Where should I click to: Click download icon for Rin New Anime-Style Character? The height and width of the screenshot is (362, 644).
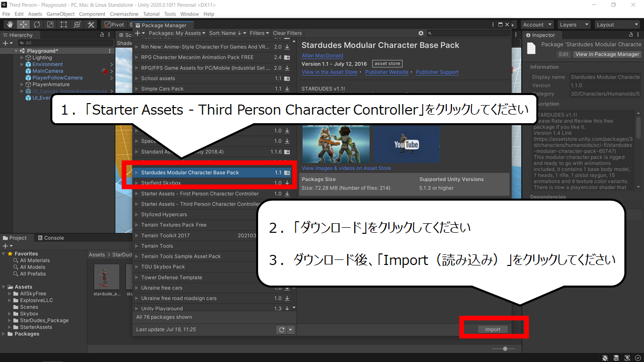coord(287,47)
